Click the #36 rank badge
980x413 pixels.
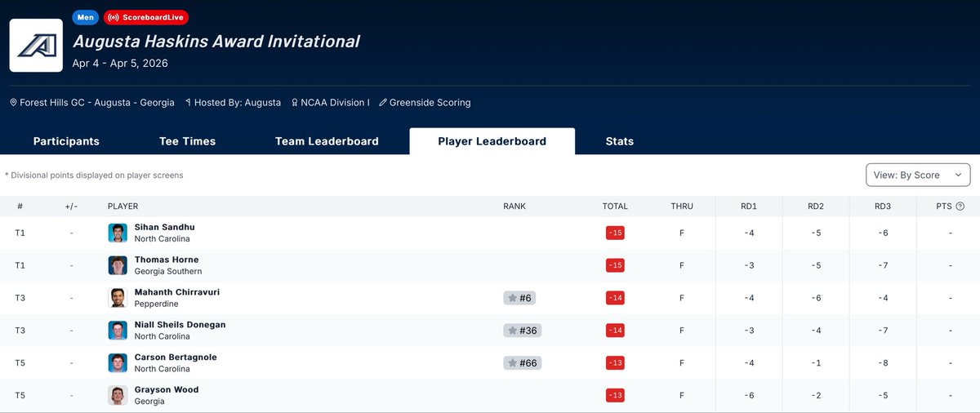(522, 331)
